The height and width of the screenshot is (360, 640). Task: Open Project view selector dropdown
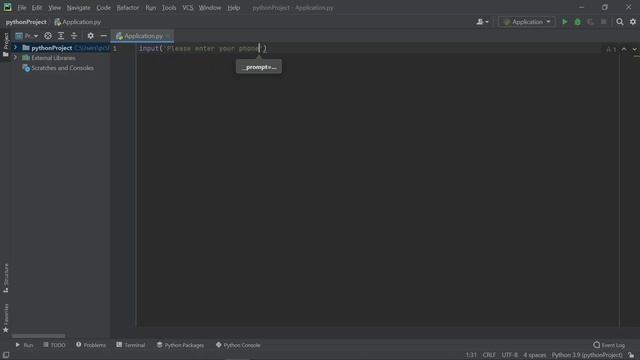(x=27, y=36)
